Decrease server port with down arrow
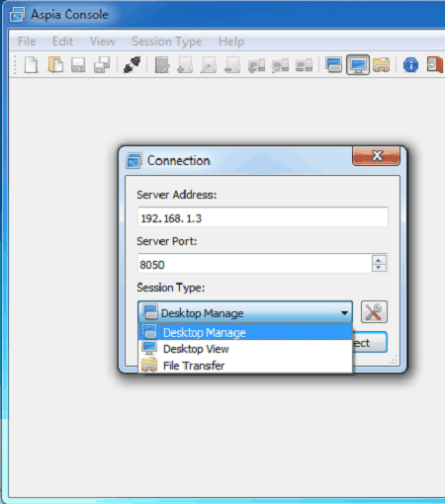 (379, 268)
